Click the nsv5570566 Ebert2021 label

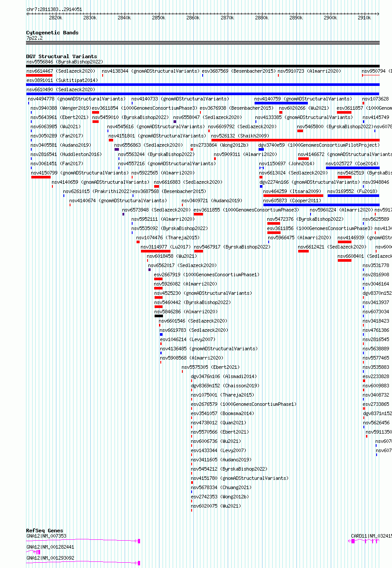(x=220, y=432)
